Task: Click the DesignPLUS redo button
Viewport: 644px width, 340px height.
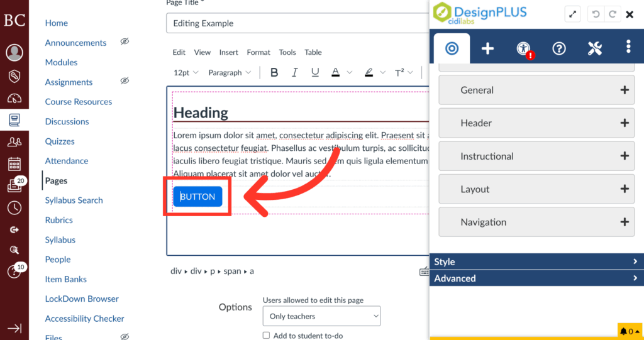Action: click(613, 14)
